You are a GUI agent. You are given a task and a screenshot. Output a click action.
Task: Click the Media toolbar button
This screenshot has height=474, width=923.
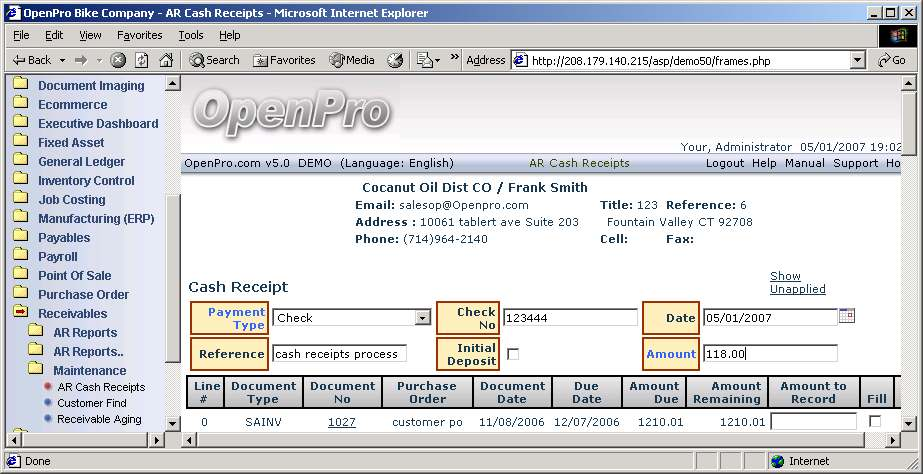[x=352, y=60]
